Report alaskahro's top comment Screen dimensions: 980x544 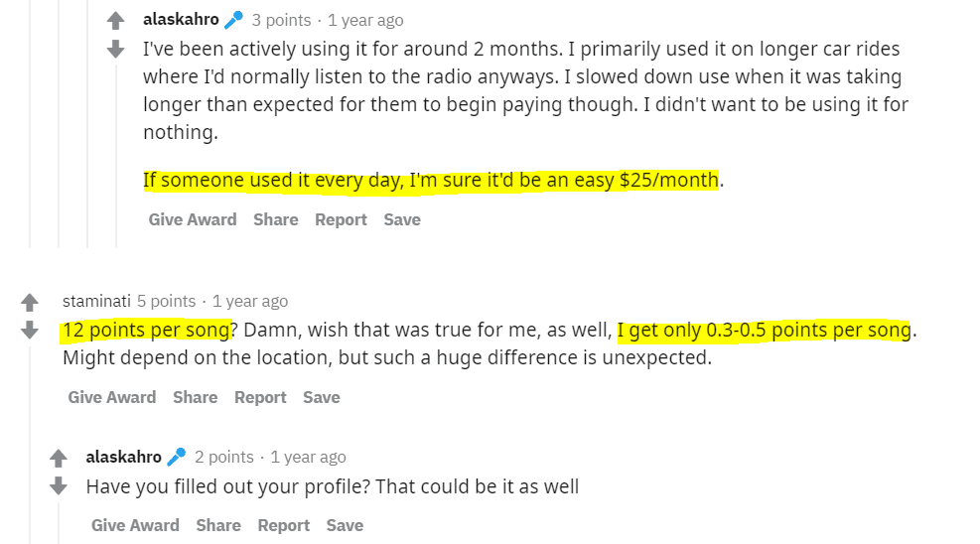[341, 219]
